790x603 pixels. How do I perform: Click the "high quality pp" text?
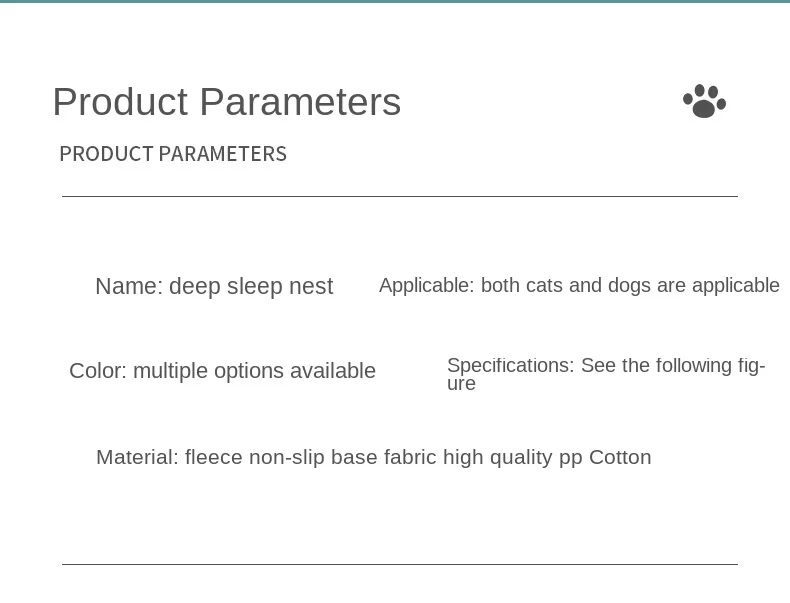coord(513,457)
